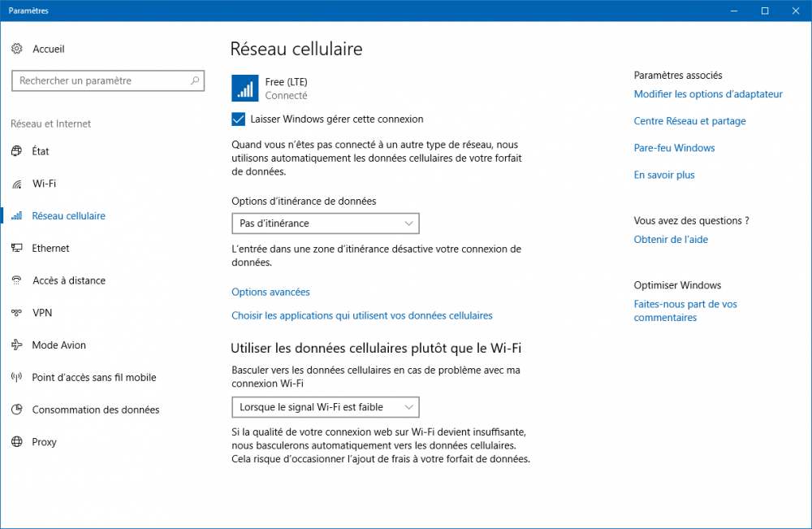812x529 pixels.
Task: Go to Consommation des données section
Action: [x=95, y=410]
